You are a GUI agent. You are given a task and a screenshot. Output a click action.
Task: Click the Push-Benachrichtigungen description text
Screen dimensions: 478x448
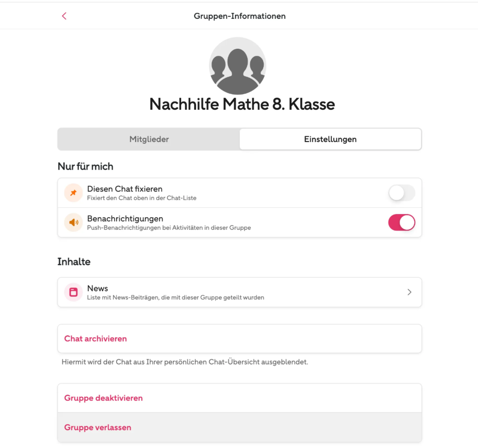pos(169,228)
